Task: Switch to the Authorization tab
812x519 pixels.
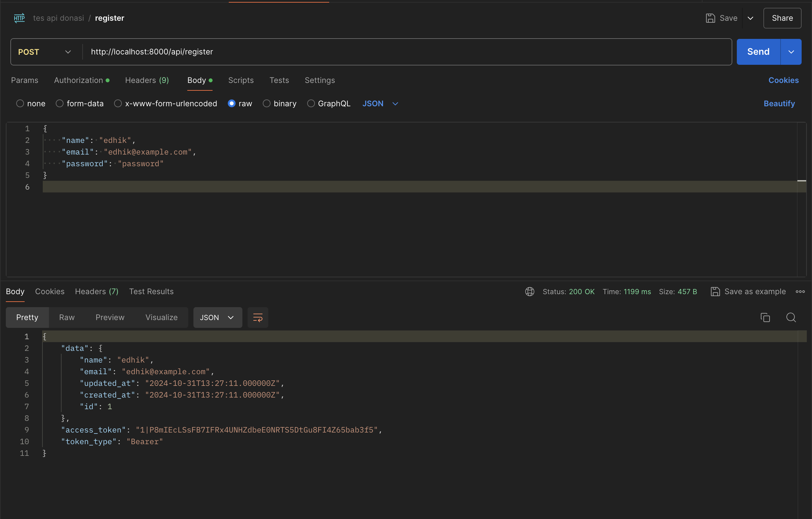Action: point(82,80)
